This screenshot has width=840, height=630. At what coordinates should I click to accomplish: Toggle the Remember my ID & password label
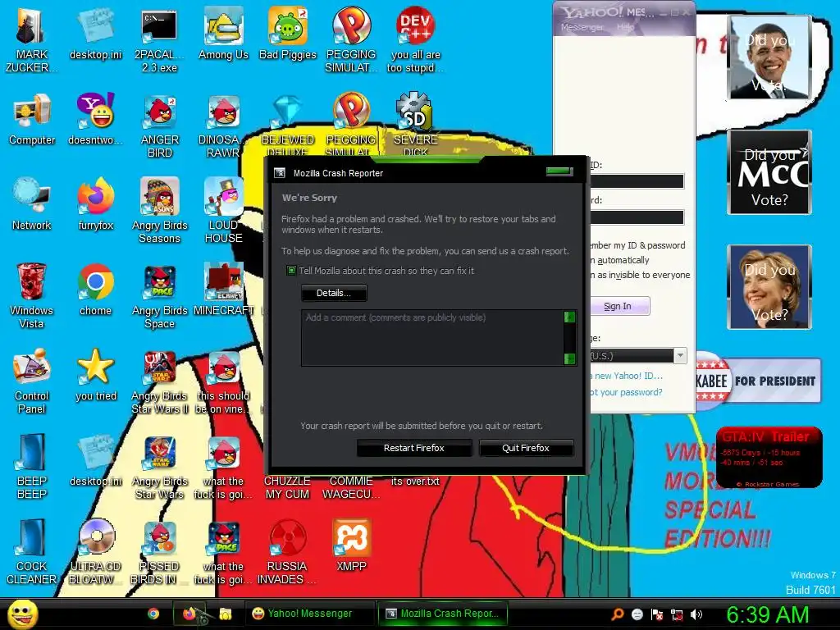(x=637, y=244)
